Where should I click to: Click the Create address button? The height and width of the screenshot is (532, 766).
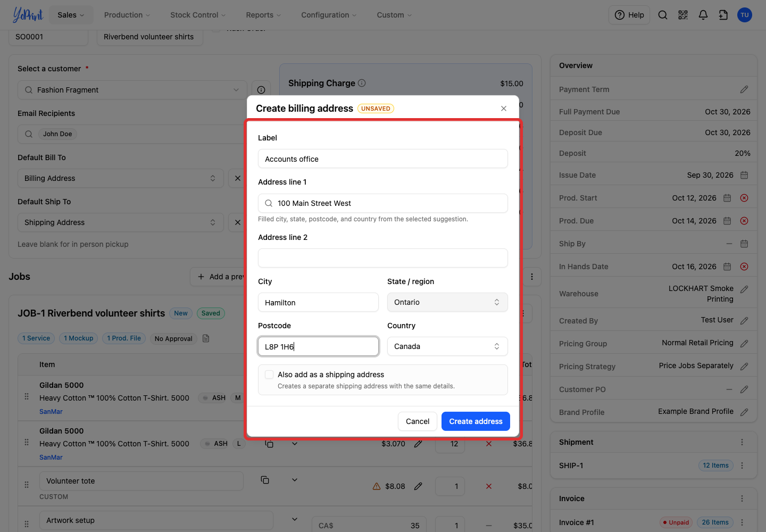[x=476, y=421]
